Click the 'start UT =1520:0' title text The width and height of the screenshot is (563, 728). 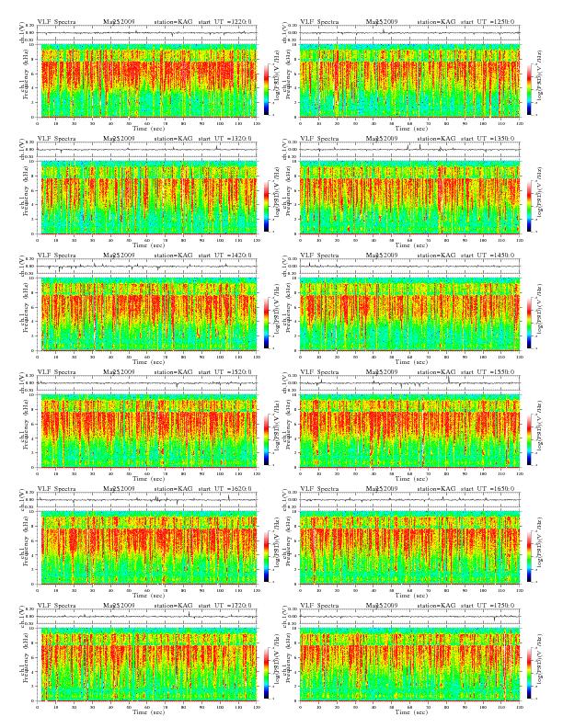[224, 372]
